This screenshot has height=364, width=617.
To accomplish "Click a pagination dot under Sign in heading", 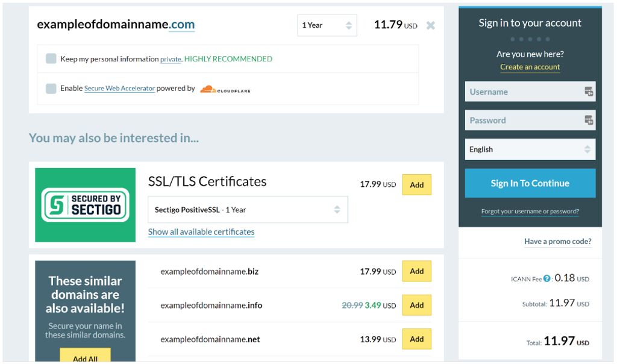I will coord(530,38).
